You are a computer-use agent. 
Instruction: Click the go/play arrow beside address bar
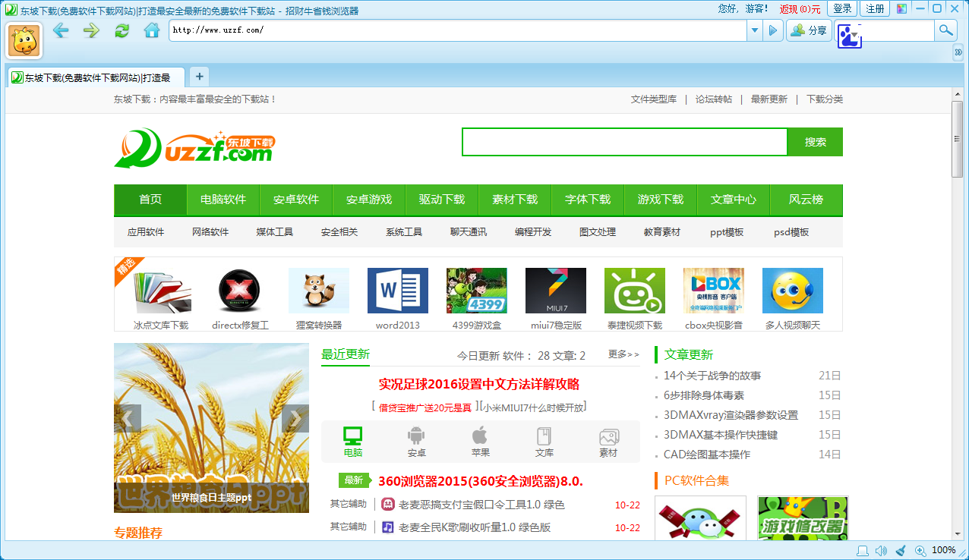[773, 30]
